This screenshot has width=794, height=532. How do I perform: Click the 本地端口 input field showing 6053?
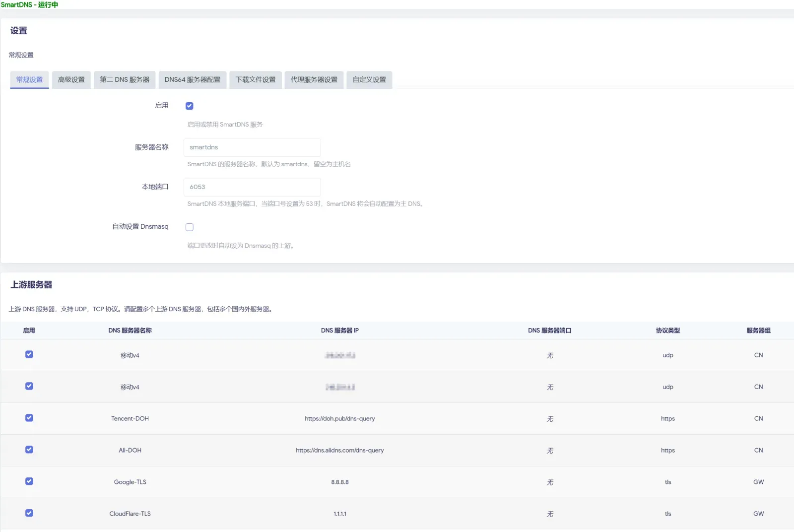(x=252, y=187)
